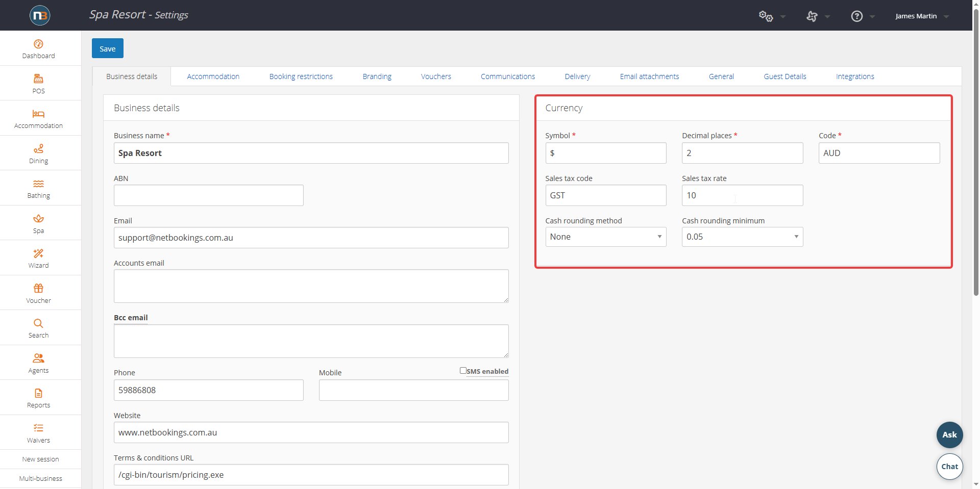Screen dimensions: 980x489
Task: Click the Business name input field
Action: tap(311, 153)
